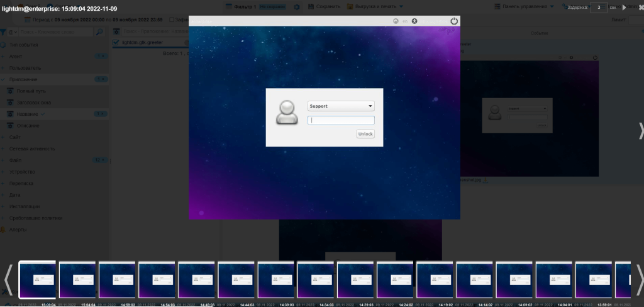
Task: Click the Unlock button in the enlarged screenshot
Action: [365, 134]
